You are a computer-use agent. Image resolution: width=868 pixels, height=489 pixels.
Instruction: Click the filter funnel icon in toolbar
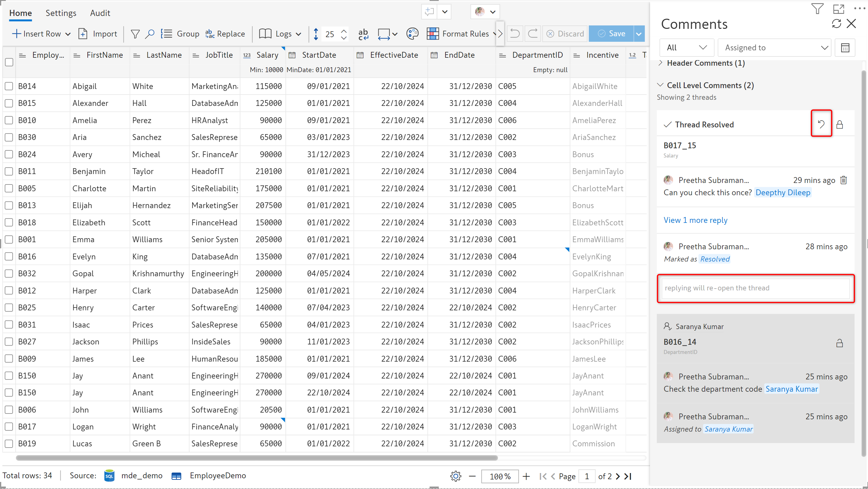[135, 34]
